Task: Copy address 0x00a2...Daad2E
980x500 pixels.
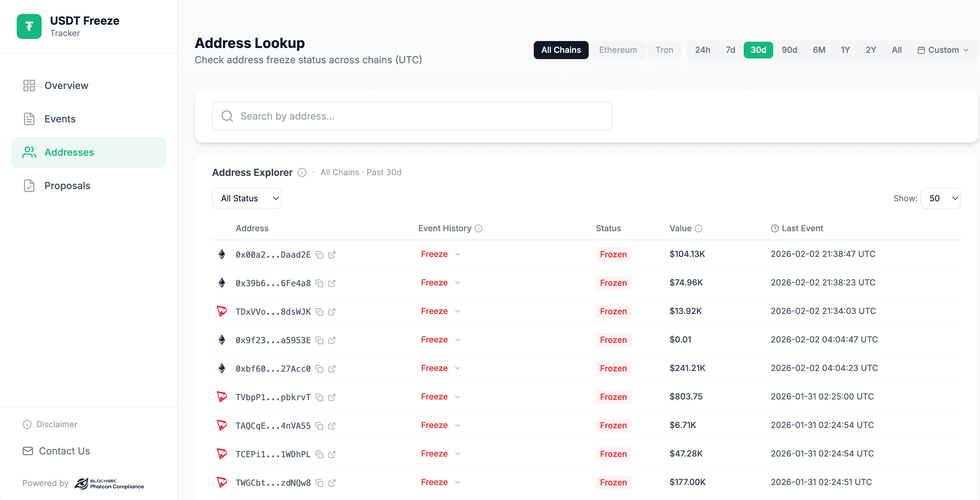Action: (320, 255)
